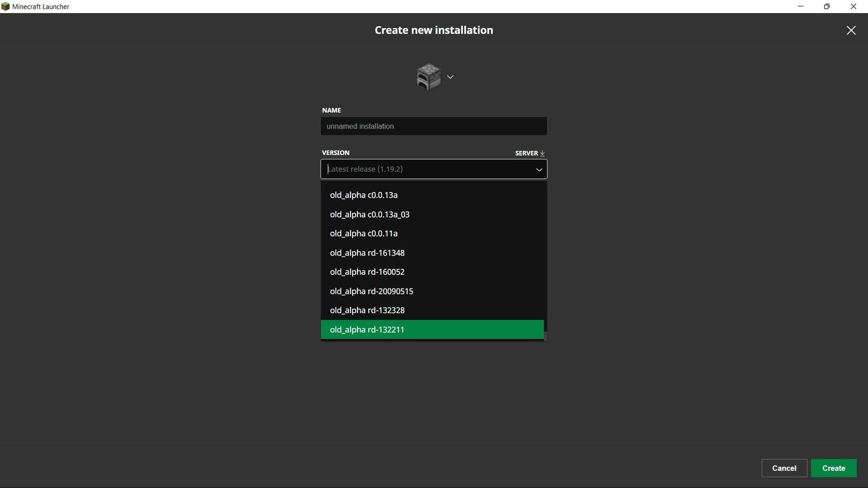
Task: Click the SERVER link label
Action: coord(525,153)
